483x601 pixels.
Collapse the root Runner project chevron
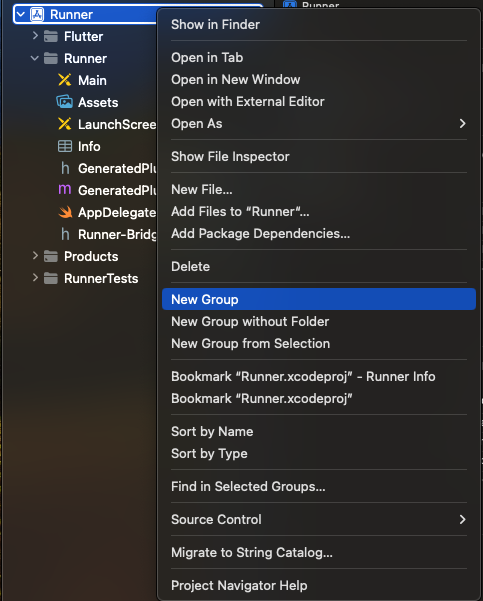[x=21, y=15]
